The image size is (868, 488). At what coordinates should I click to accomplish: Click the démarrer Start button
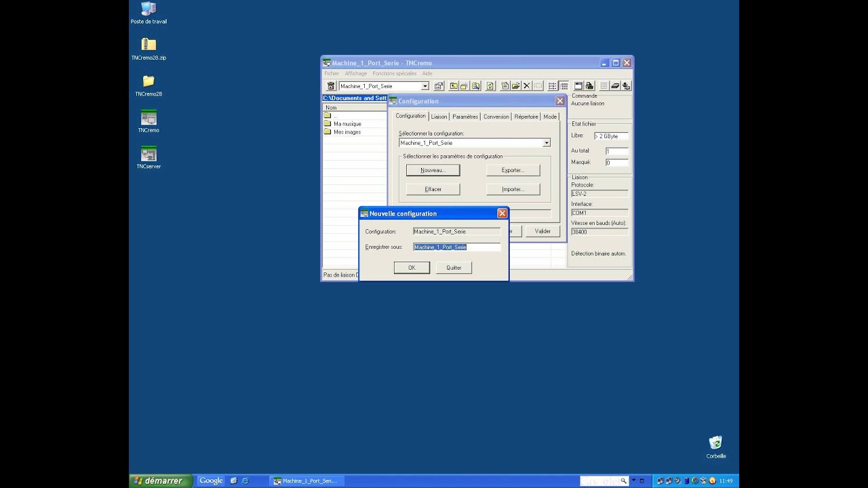point(161,481)
